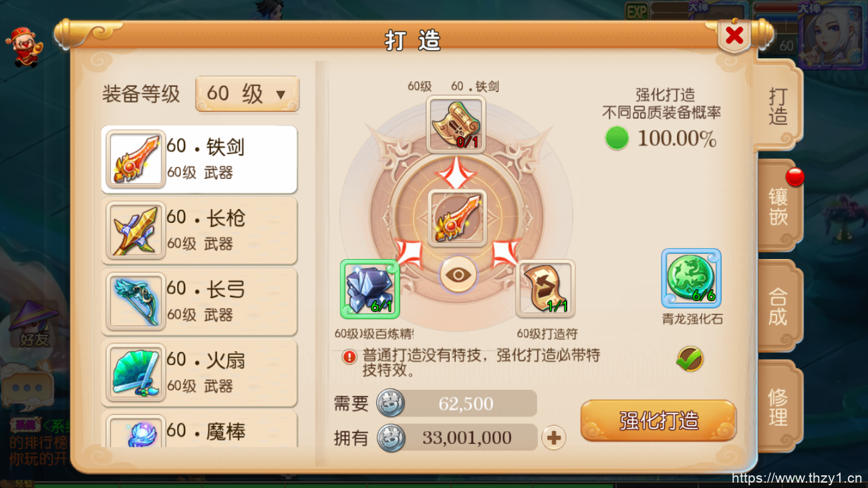Click the 60级打造符 talisman slot
Image resolution: width=868 pixels, height=488 pixels.
545,288
